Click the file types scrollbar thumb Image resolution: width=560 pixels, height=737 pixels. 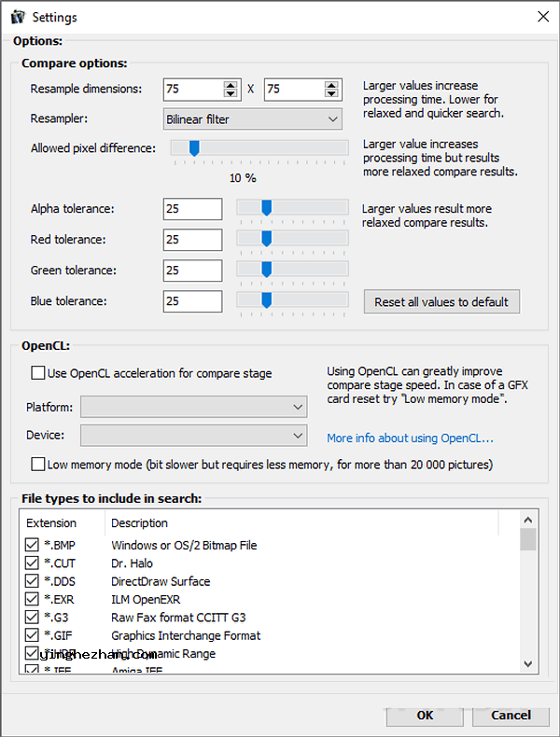528,539
